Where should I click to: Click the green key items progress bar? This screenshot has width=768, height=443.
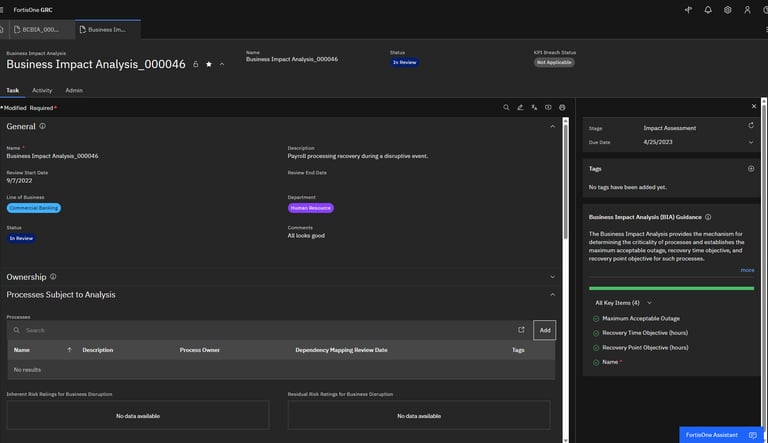pyautogui.click(x=671, y=288)
